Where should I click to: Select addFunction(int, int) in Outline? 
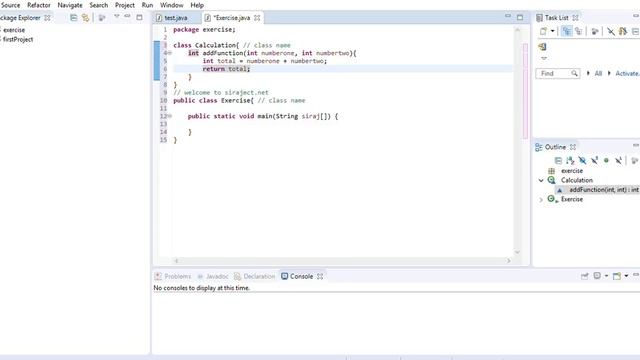click(604, 190)
